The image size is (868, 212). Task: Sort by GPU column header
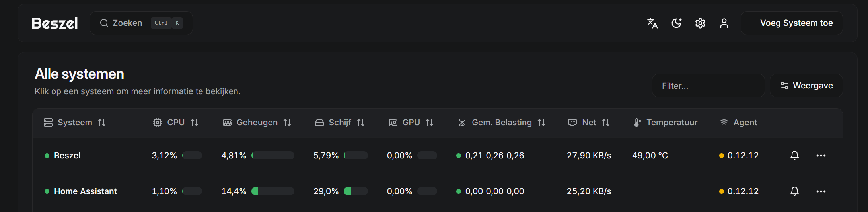[411, 123]
